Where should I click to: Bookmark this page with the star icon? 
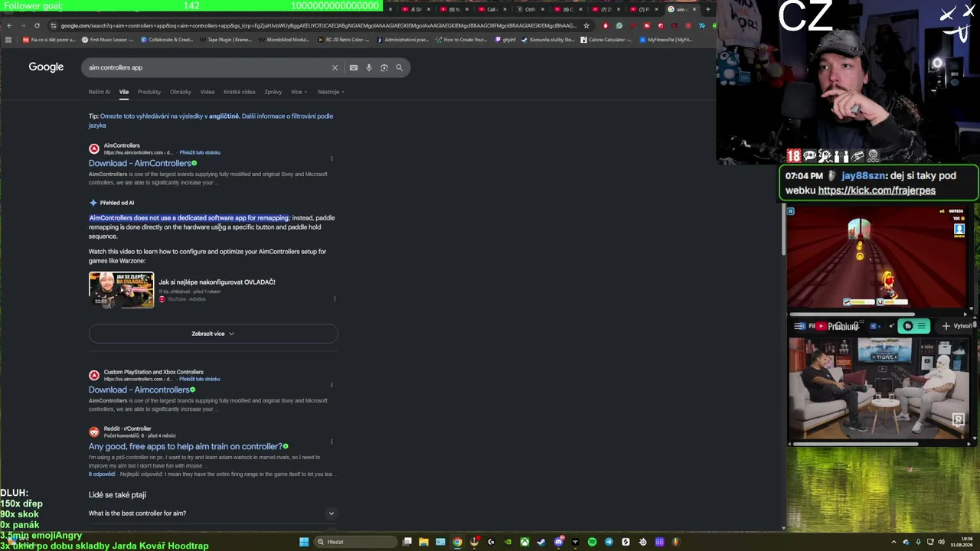[586, 25]
